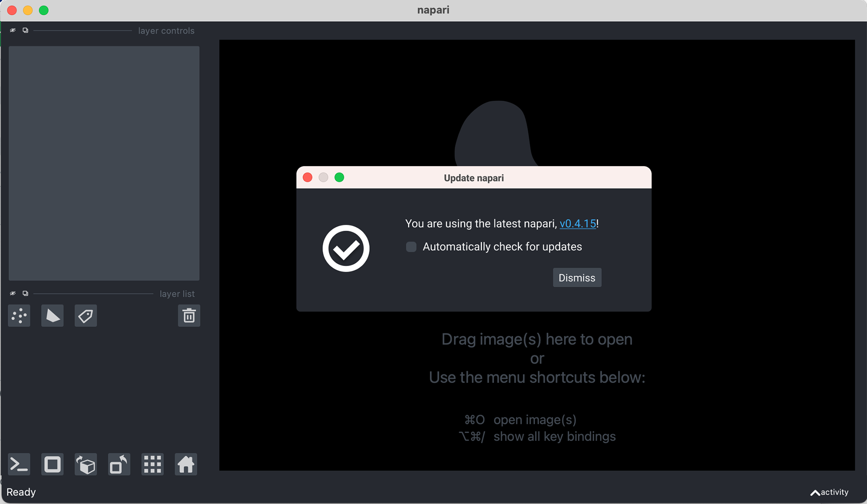Hide the layer list panel
Viewport: 867px width, 504px height.
tap(13, 294)
